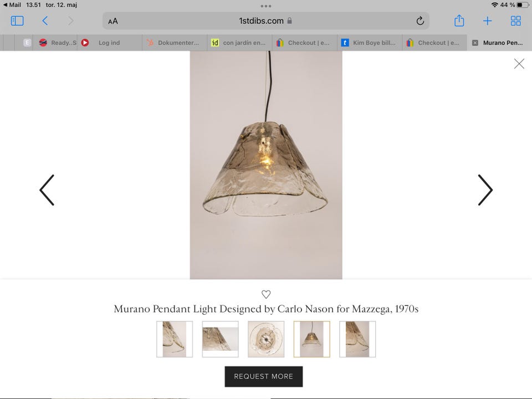Add a new tab with plus icon

tap(487, 21)
